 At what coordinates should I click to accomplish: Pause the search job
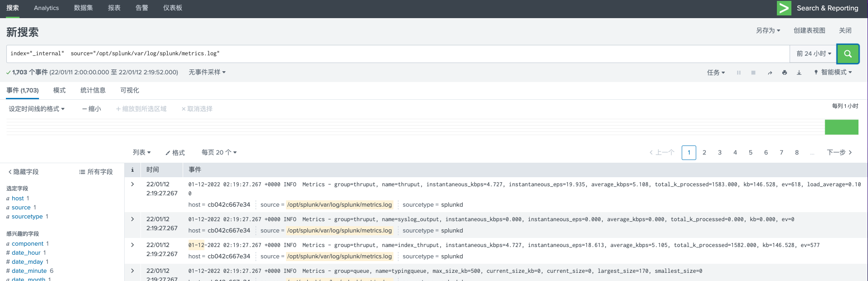pyautogui.click(x=739, y=73)
